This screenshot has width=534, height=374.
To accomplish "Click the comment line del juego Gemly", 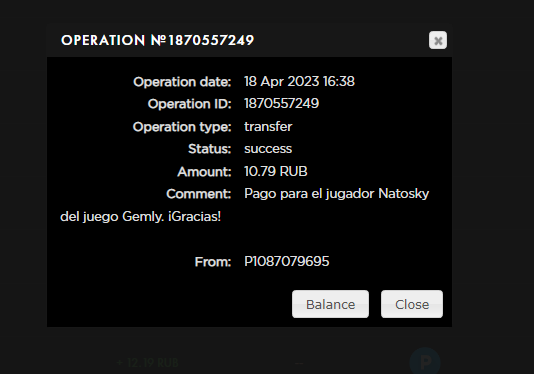I will [141, 217].
